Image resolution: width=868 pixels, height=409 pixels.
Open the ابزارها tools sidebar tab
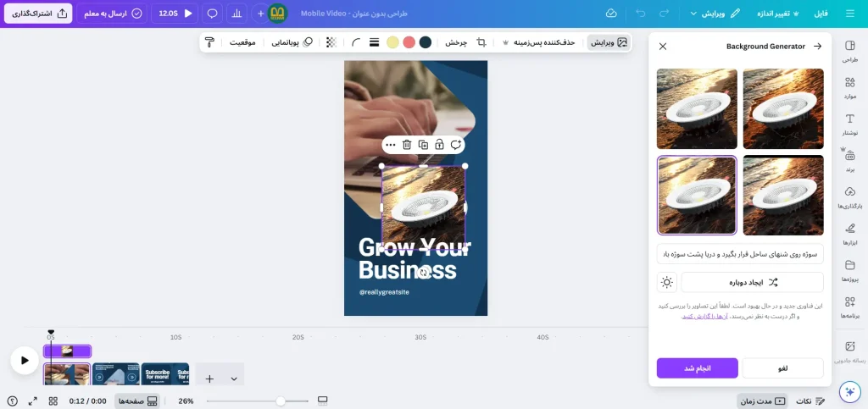(849, 234)
